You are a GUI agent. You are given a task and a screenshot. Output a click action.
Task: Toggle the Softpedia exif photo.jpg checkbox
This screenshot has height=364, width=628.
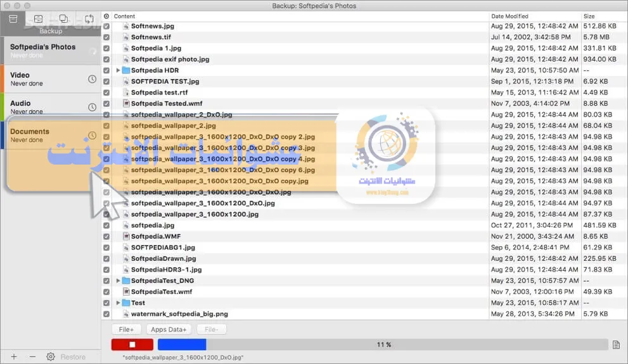coord(106,60)
